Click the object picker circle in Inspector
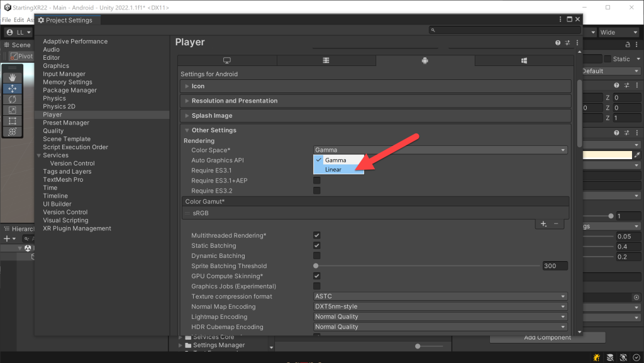This screenshot has width=644, height=363. tap(636, 298)
